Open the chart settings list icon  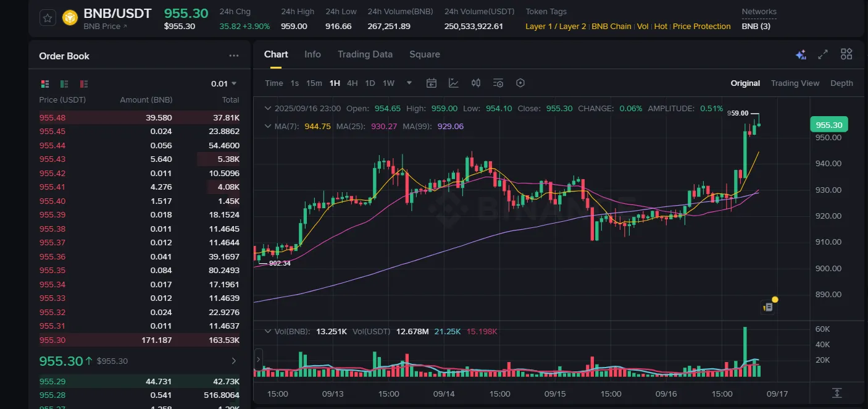point(498,83)
